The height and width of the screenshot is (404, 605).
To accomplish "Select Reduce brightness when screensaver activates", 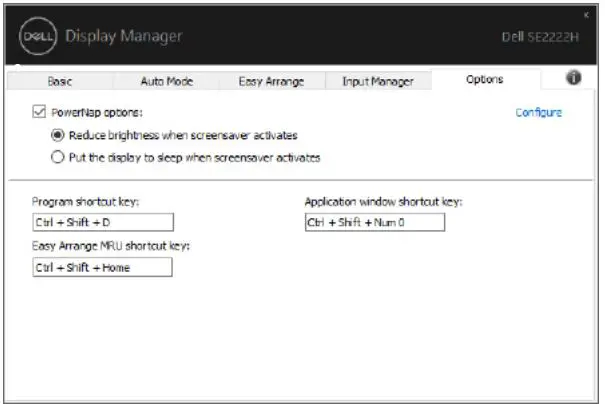I will click(x=57, y=135).
